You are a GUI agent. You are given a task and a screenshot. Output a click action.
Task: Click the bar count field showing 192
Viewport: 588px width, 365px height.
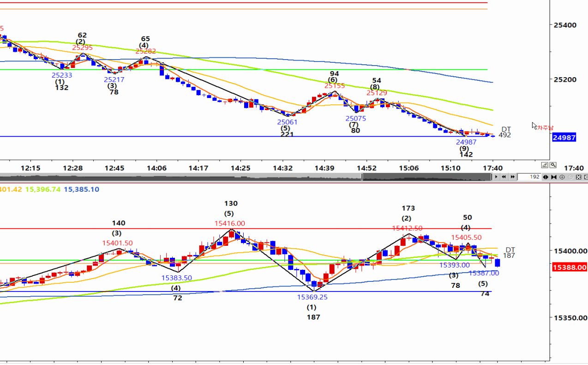[529, 177]
